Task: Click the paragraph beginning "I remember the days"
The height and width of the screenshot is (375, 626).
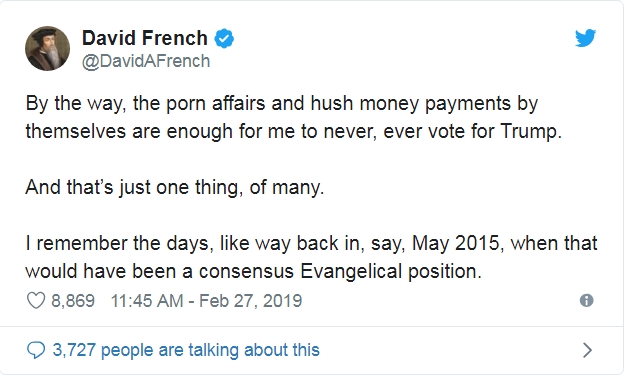Action: pyautogui.click(x=311, y=257)
